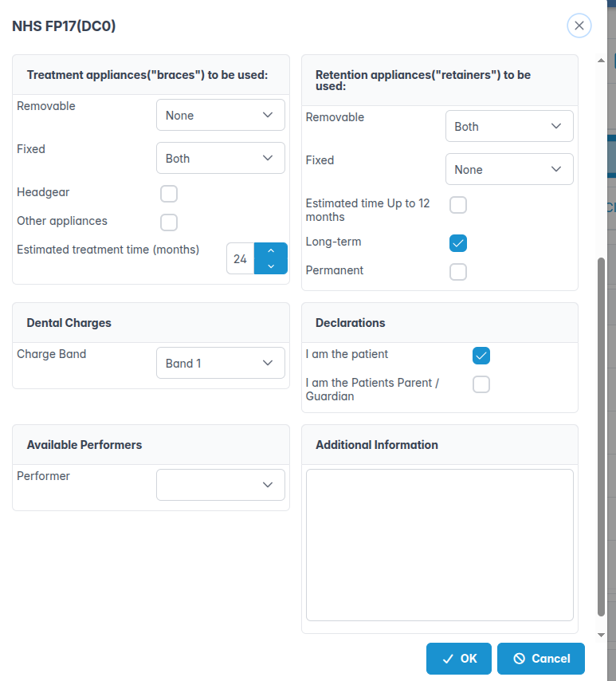Decrease estimated treatment time with down arrow
The width and height of the screenshot is (616, 681).
click(x=271, y=266)
